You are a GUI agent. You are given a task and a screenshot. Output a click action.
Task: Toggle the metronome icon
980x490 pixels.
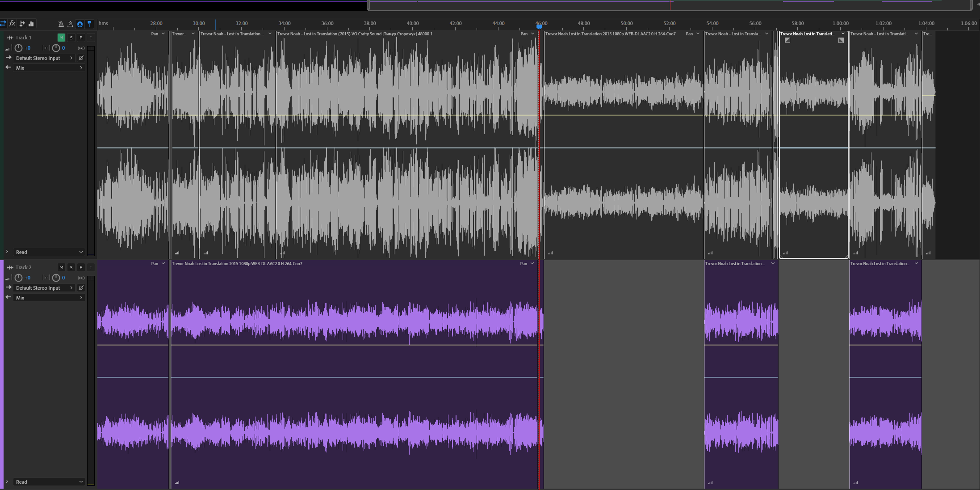pyautogui.click(x=61, y=24)
